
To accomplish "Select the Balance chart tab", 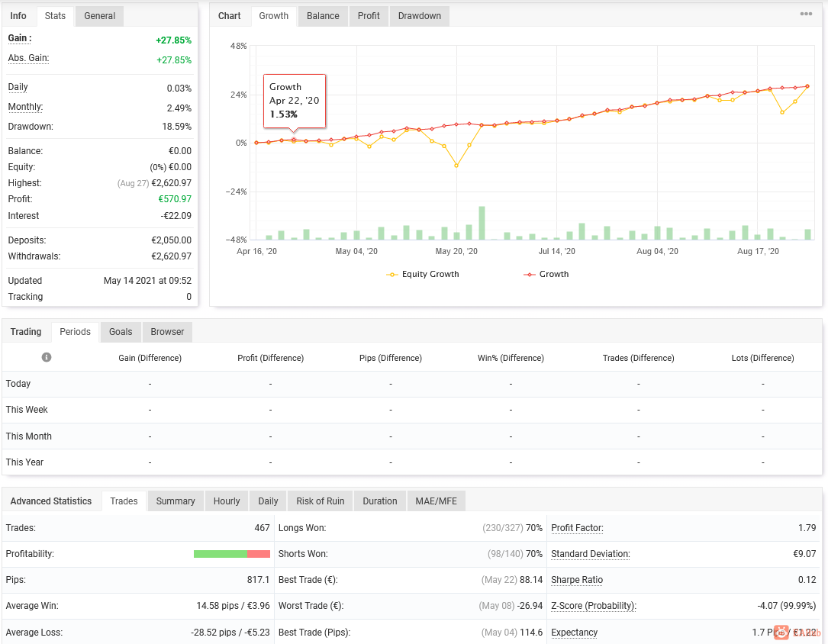I will tap(323, 16).
